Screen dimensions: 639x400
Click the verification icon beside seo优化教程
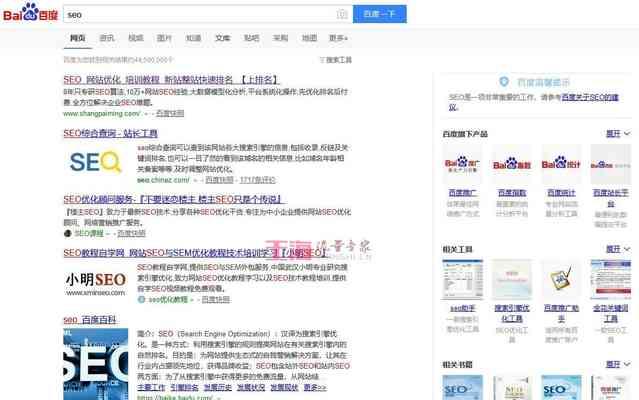tap(141, 299)
